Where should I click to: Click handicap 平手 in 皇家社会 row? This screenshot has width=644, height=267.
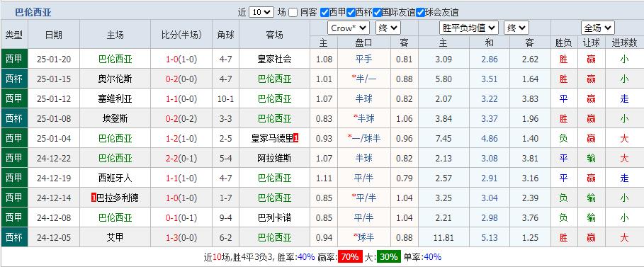[364, 59]
